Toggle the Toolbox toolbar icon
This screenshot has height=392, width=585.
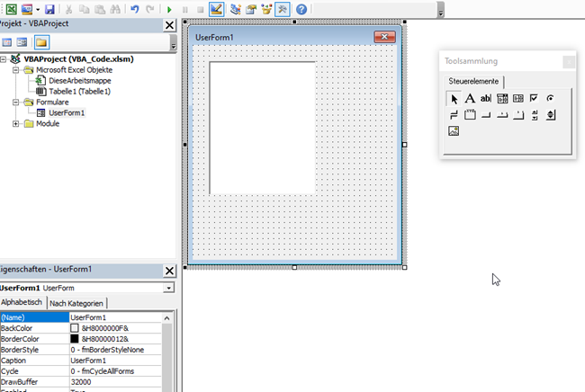tap(283, 9)
